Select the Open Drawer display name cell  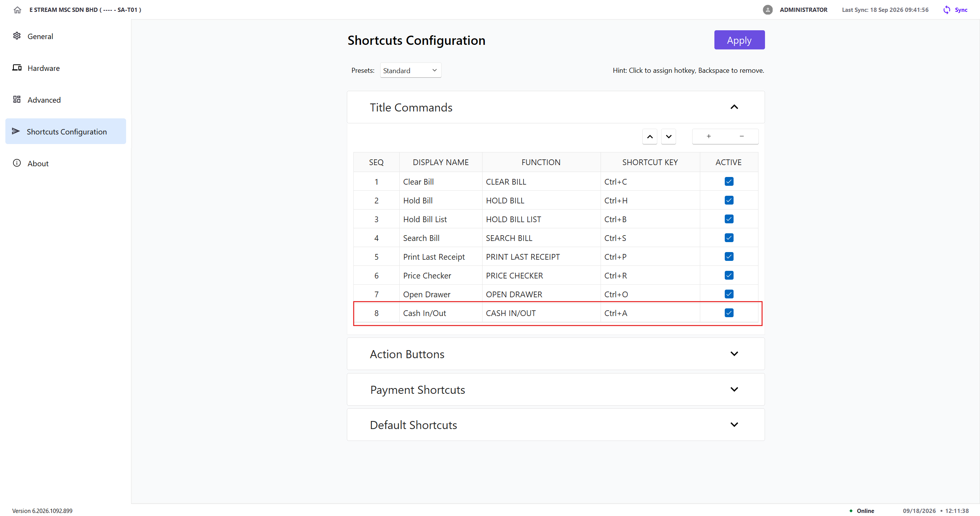[x=441, y=294]
